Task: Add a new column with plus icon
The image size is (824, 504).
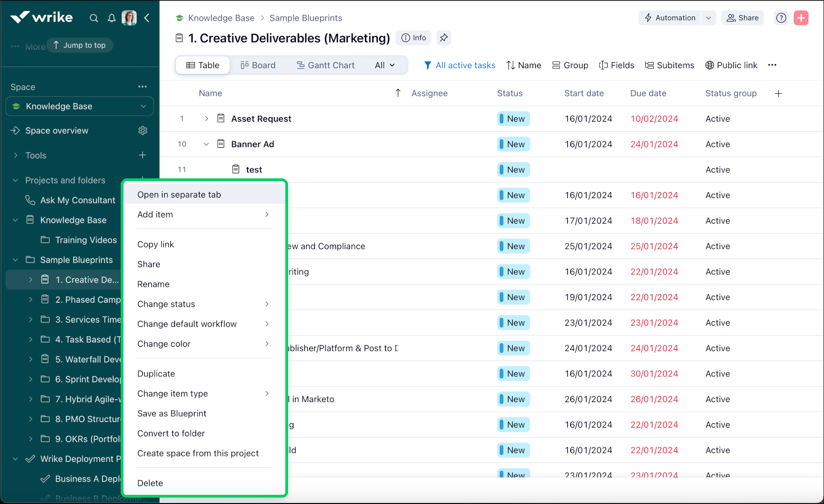Action: (778, 93)
